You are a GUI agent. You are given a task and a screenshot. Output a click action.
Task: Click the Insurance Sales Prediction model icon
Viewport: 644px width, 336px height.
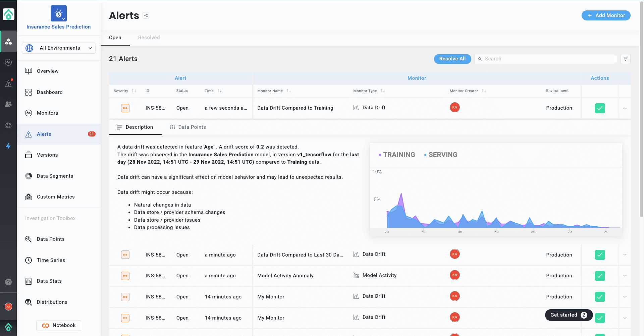pyautogui.click(x=58, y=13)
